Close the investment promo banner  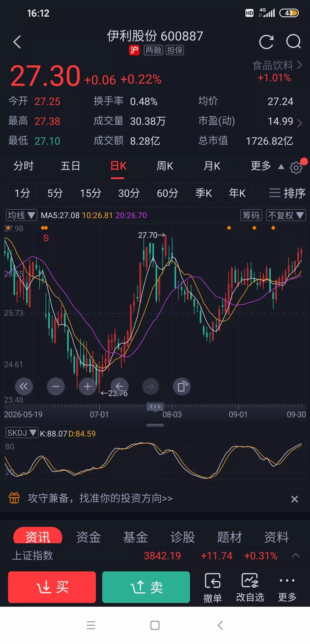coord(294,499)
